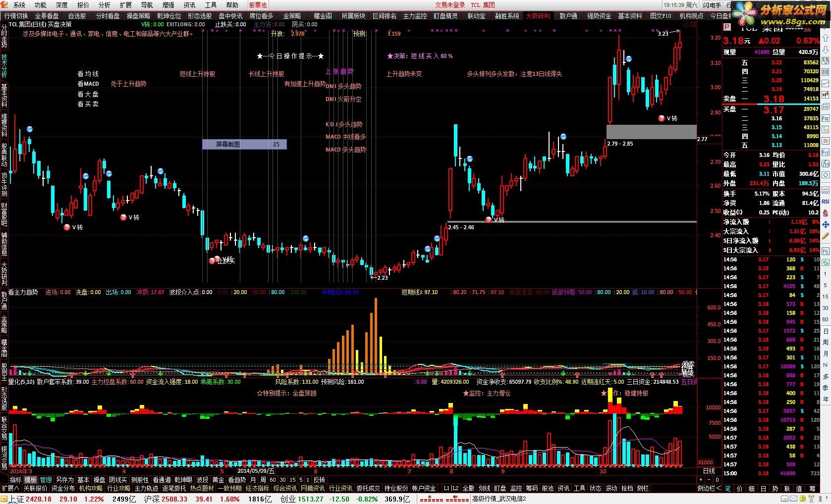
Task: Open the 模板 template selector
Action: click(31, 480)
